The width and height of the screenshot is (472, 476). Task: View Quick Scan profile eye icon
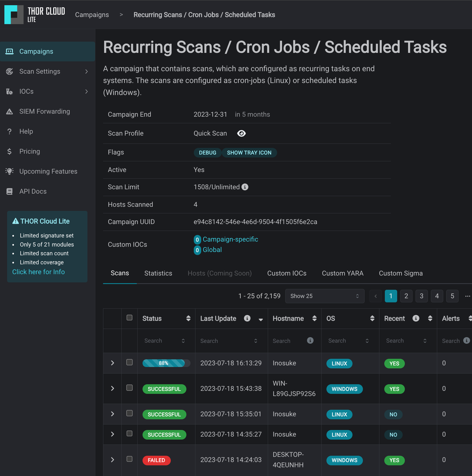(241, 133)
